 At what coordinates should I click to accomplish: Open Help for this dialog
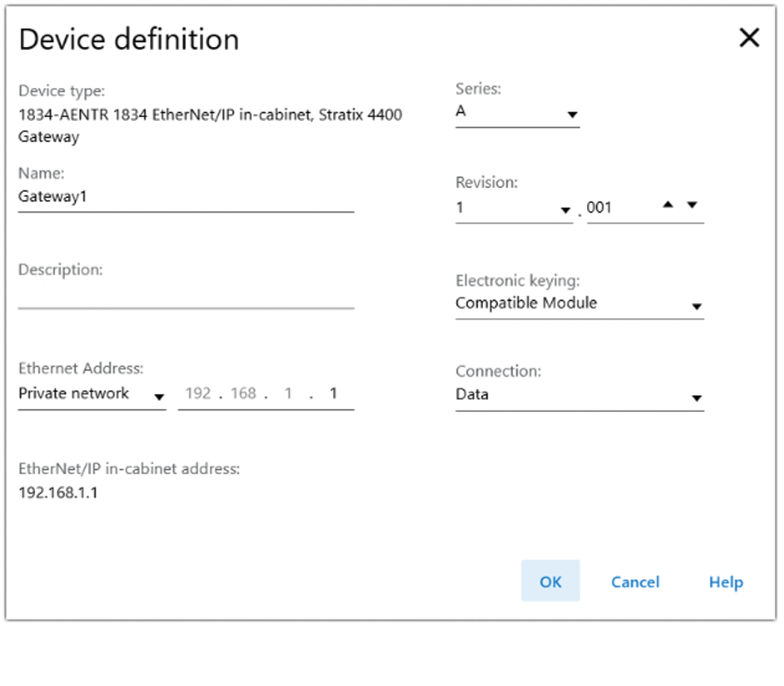[x=726, y=582]
